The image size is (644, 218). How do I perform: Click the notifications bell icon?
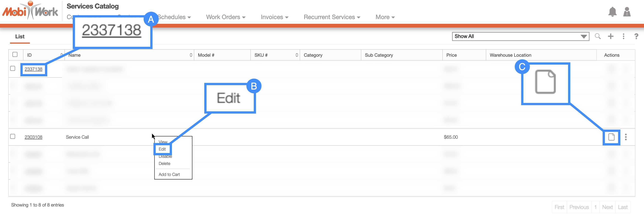pyautogui.click(x=612, y=12)
